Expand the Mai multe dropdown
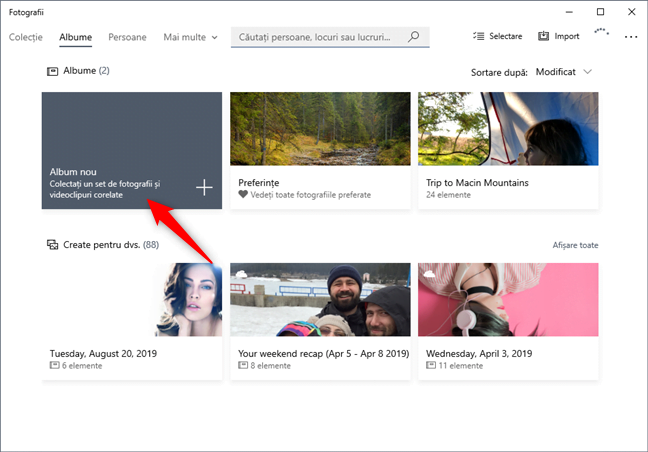Viewport: 648px width, 452px height. click(x=190, y=37)
